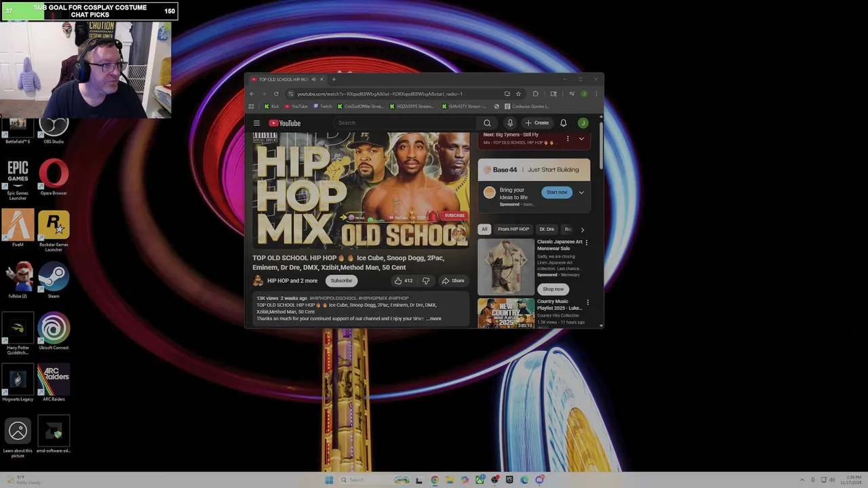Focus the YouTube Search input field

(406, 123)
